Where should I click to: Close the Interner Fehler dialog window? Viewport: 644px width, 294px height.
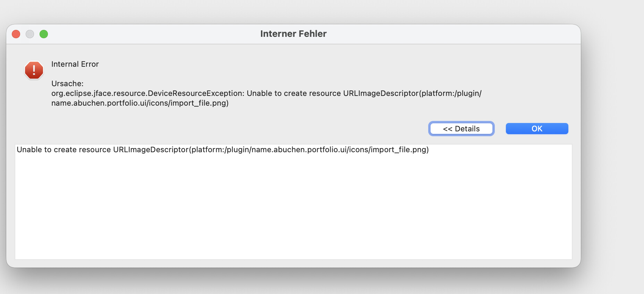pyautogui.click(x=16, y=34)
